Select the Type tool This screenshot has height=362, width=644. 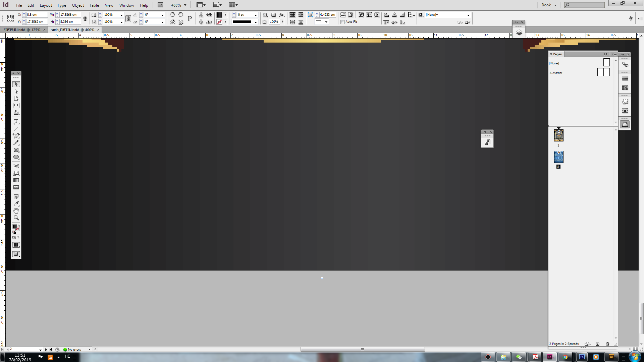point(16,122)
